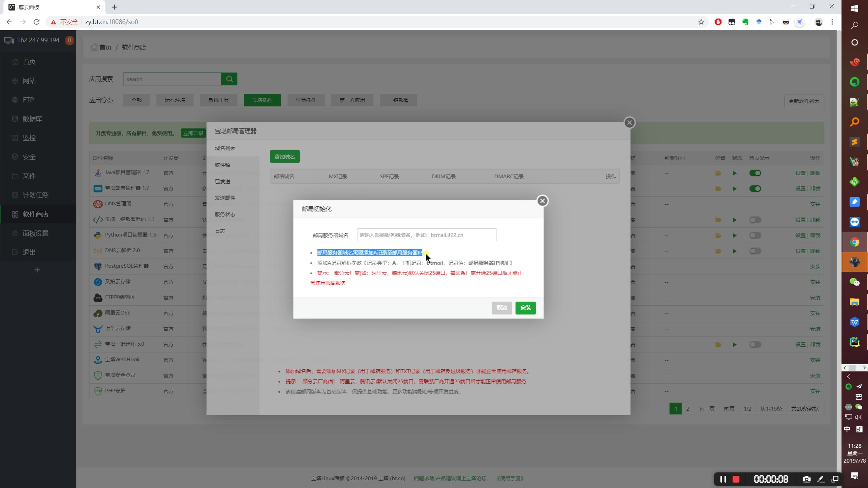Open the 发送邮件 tab in mail manager
868x488 pixels.
click(225, 198)
